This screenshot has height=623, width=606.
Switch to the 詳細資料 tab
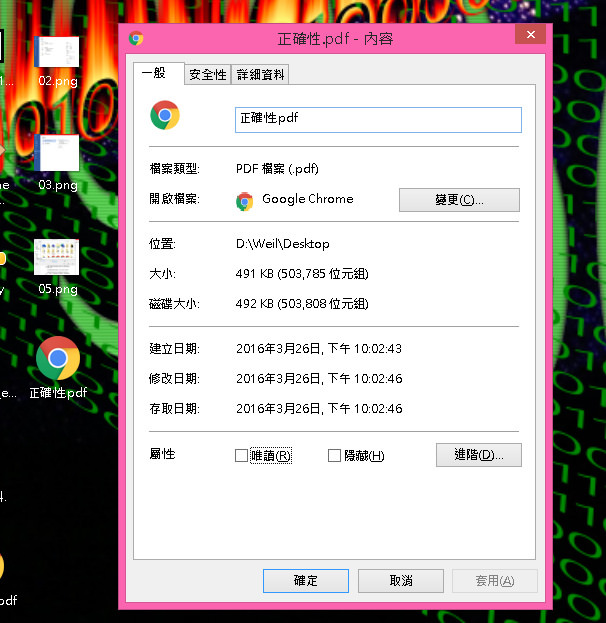coord(260,74)
